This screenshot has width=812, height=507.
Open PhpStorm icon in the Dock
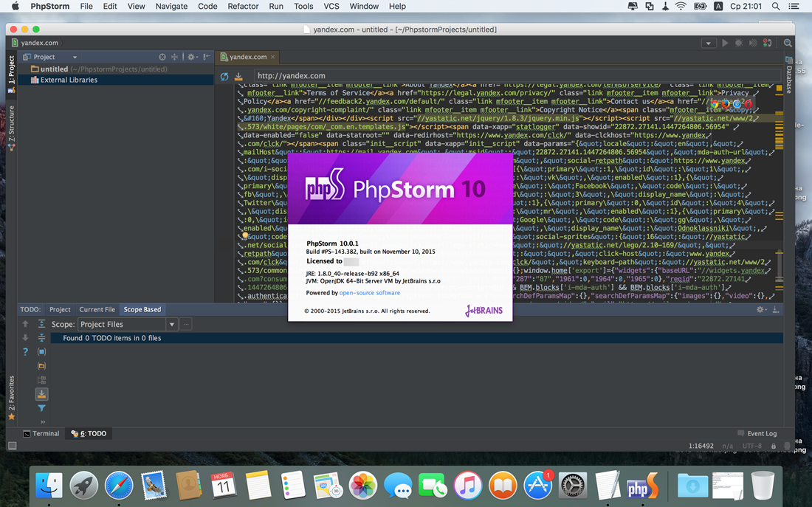coord(643,486)
